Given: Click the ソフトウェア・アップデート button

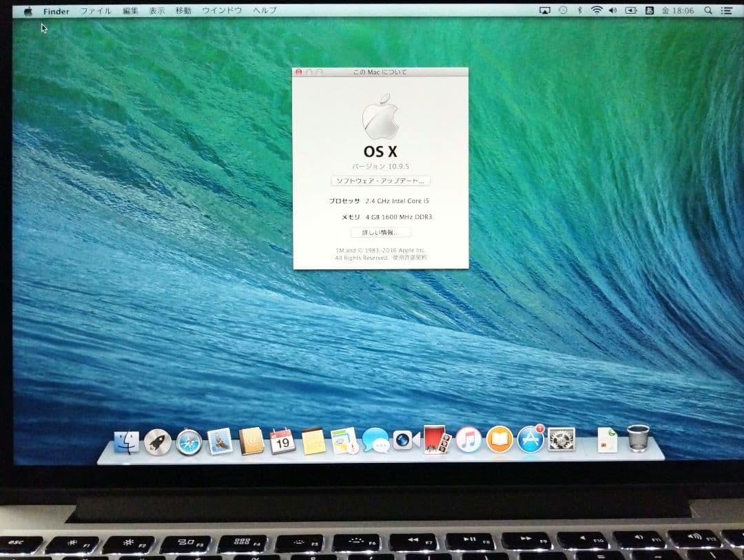Looking at the screenshot, I should 381,180.
